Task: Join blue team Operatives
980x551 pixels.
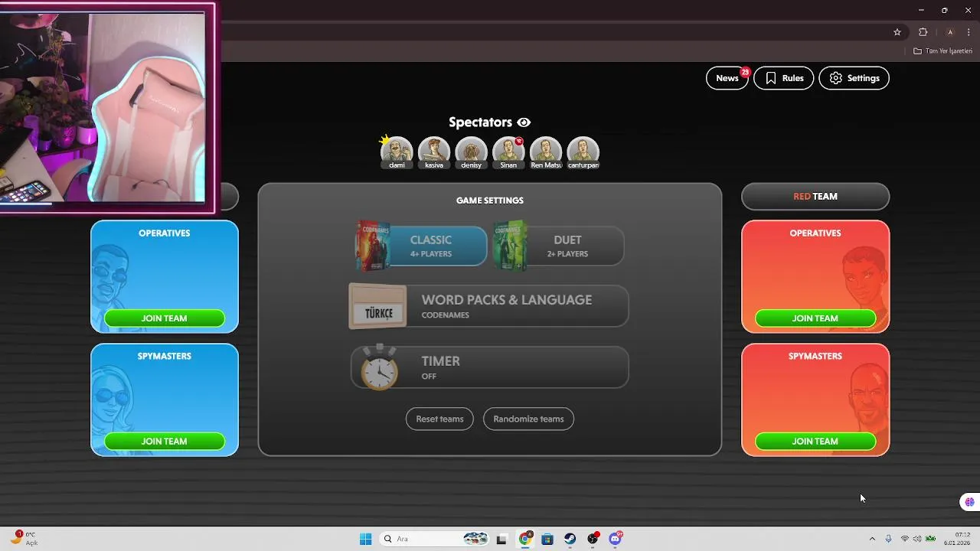Action: point(164,318)
